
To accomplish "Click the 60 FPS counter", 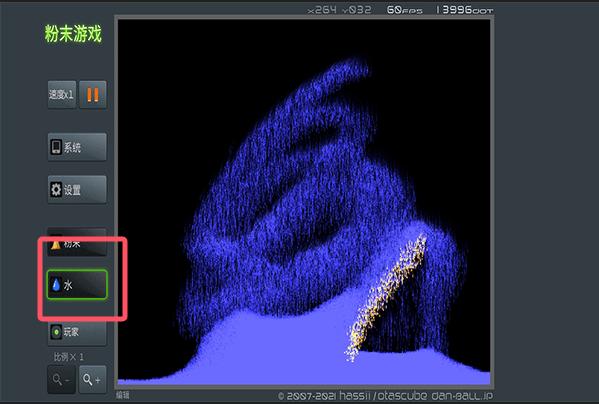I will tap(405, 10).
